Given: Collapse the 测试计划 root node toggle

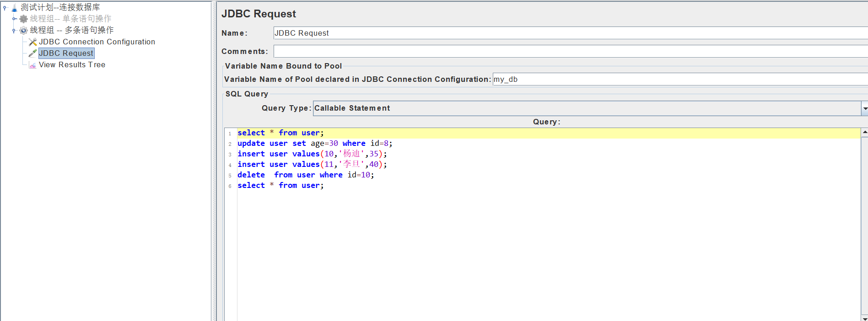Looking at the screenshot, I should click(5, 8).
